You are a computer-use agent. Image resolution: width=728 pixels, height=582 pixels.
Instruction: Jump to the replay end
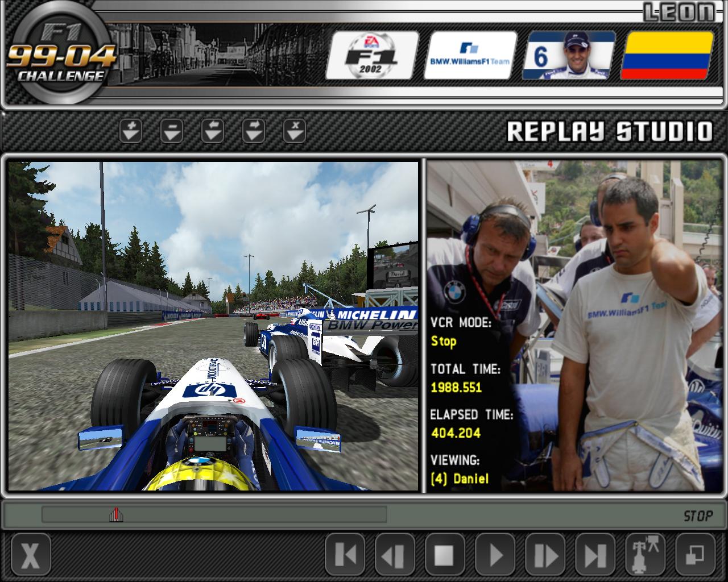pos(595,554)
